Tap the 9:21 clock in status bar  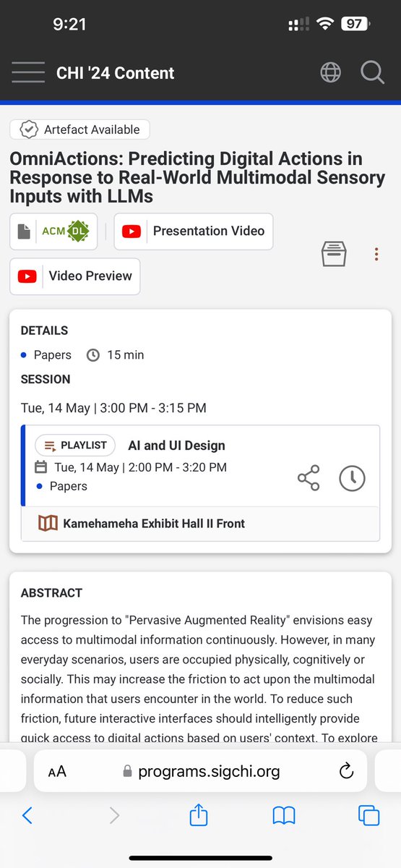tap(69, 25)
